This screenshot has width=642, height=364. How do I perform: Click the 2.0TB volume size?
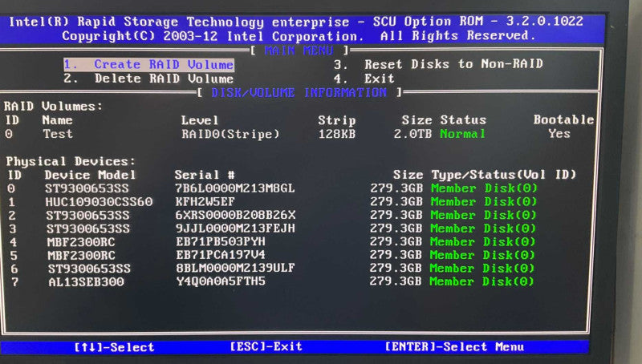pos(412,134)
